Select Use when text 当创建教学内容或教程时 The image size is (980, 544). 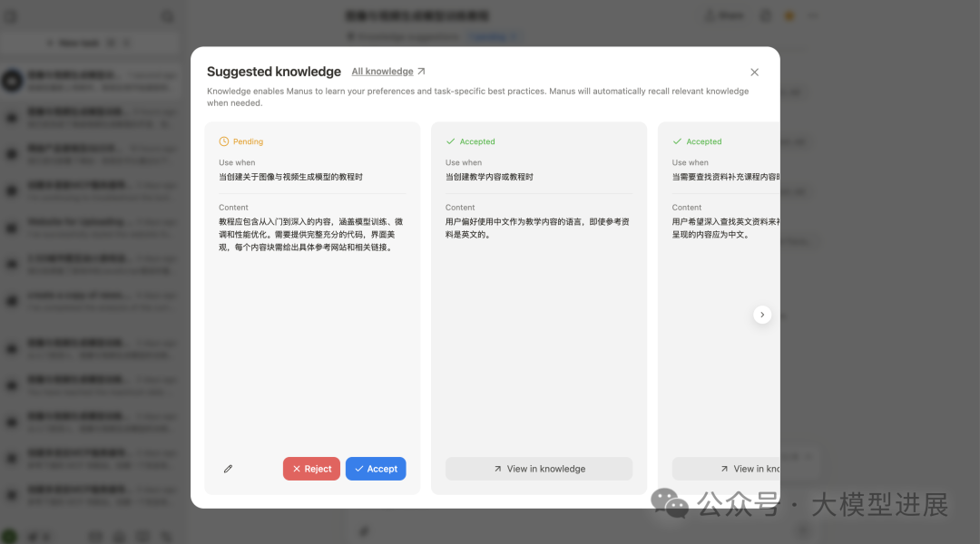coord(489,177)
